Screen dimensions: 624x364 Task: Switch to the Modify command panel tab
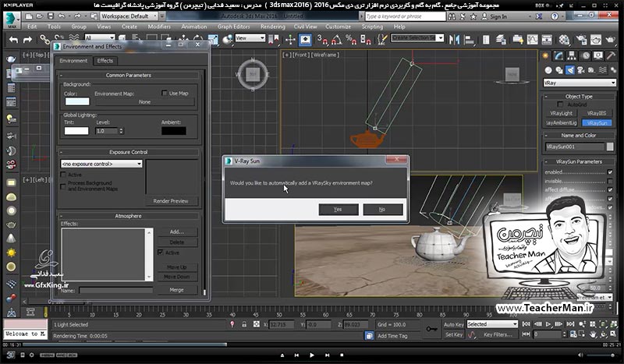point(559,55)
